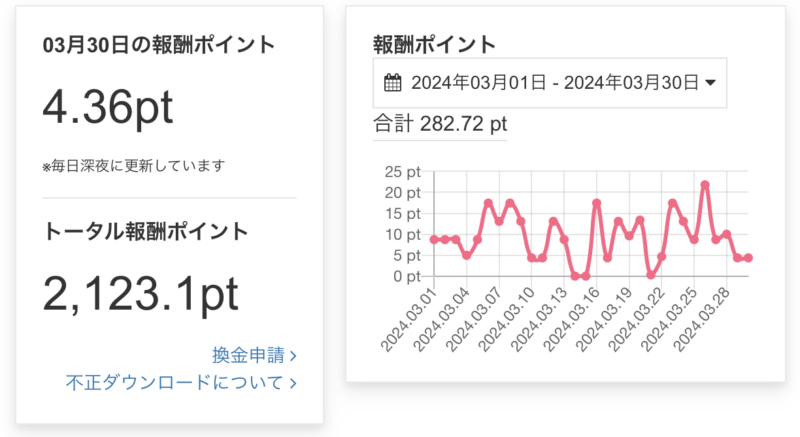Image resolution: width=800 pixels, height=437 pixels.
Task: Click the 毎日深夜に更新しています note
Action: pyautogui.click(x=133, y=165)
